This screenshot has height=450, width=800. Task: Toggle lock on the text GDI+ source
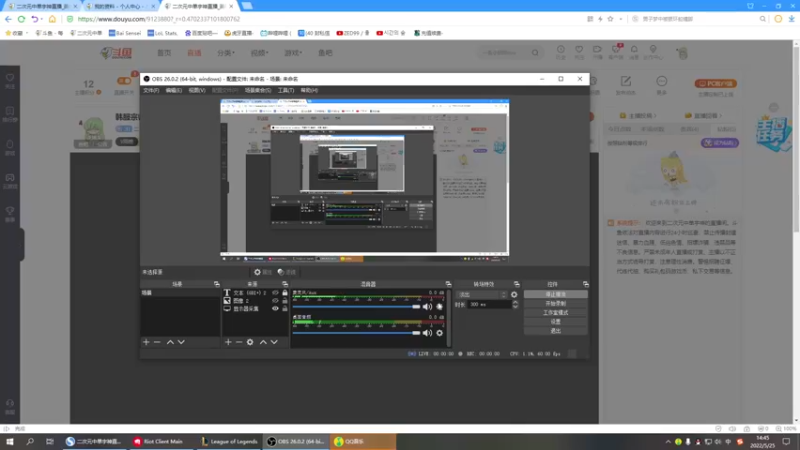(x=285, y=293)
